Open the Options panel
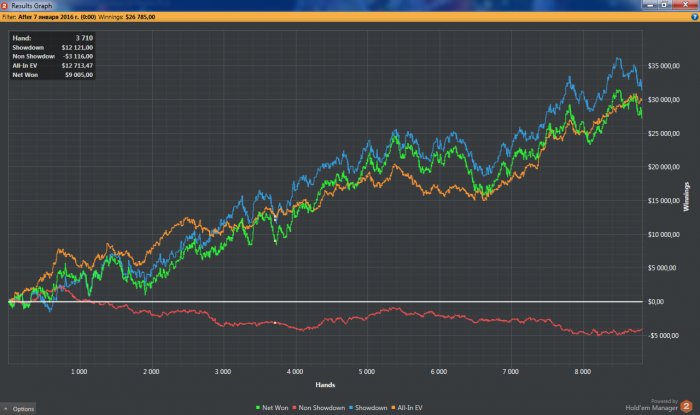The width and height of the screenshot is (700, 415). pos(24,408)
